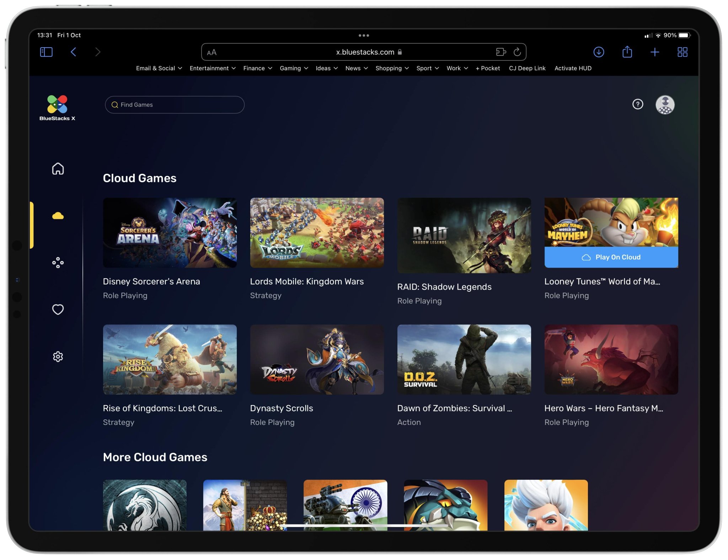Go forward with Safari forward arrow

98,52
